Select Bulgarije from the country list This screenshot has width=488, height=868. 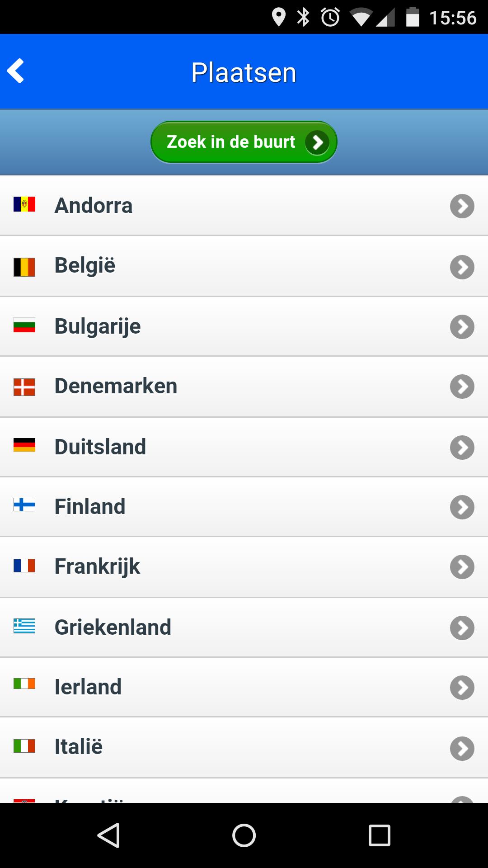pos(98,326)
